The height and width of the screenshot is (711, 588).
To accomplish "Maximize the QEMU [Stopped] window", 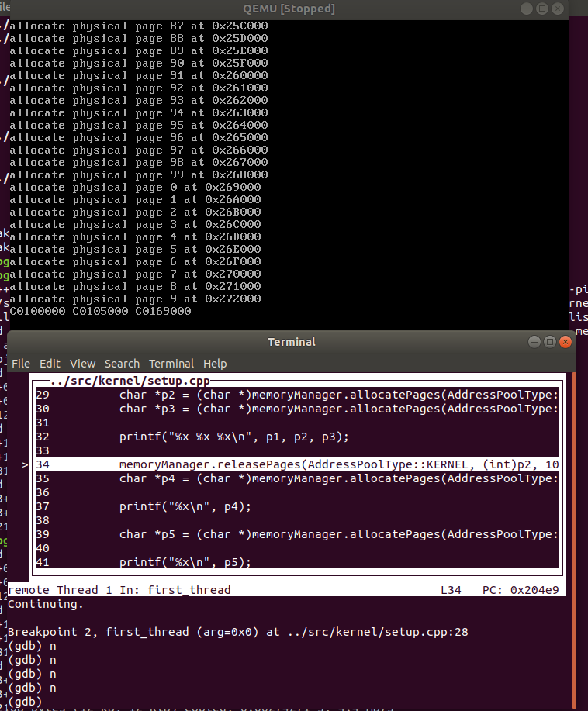I will click(543, 9).
